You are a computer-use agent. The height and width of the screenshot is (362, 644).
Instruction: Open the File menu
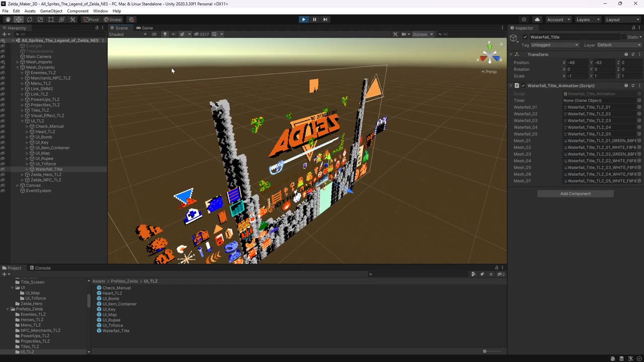(5, 11)
